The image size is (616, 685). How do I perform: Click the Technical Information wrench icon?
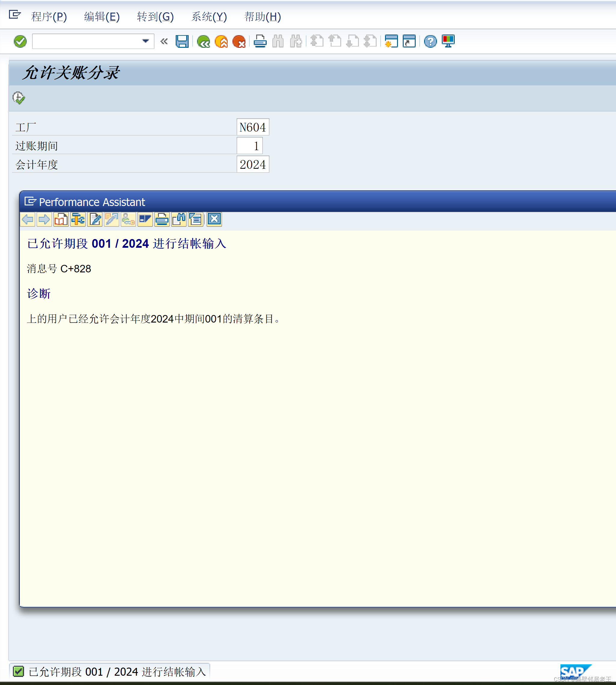pos(78,219)
